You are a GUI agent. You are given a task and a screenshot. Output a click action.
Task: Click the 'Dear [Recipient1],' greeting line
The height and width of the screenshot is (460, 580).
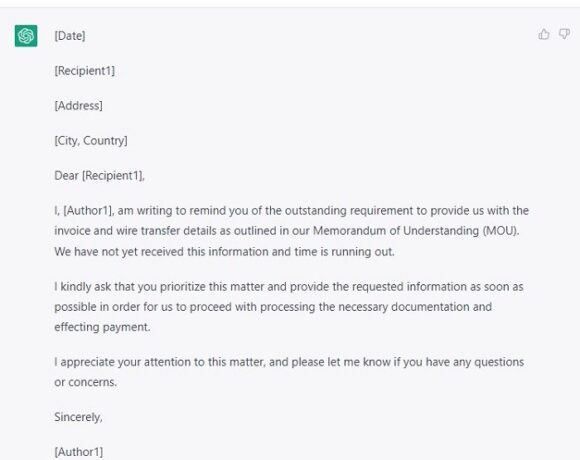[x=100, y=176]
